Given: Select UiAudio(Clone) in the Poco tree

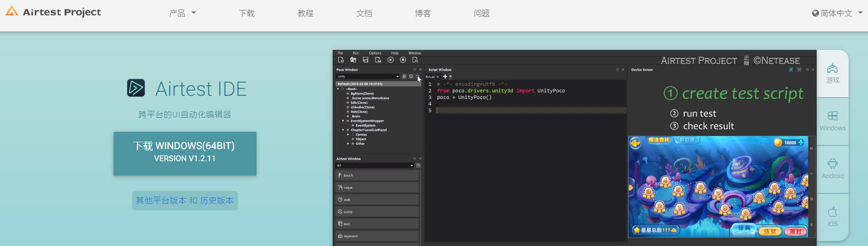Looking at the screenshot, I should [x=363, y=107].
